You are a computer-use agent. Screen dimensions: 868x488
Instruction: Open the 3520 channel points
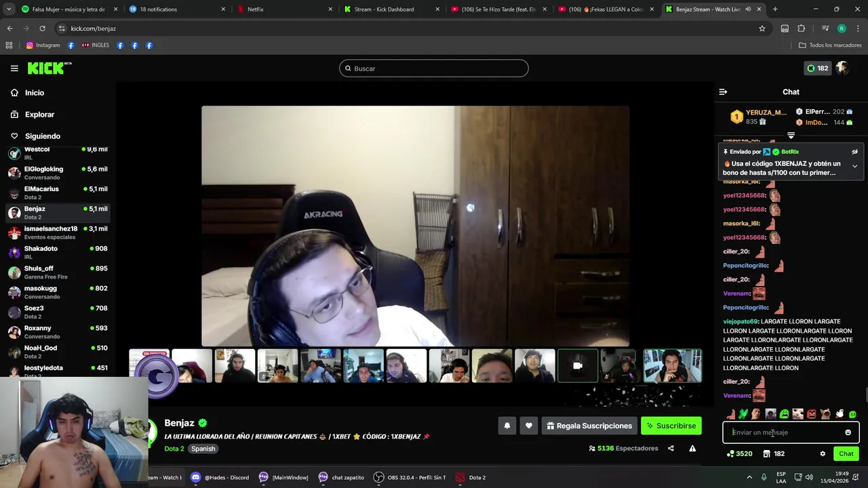point(739,454)
